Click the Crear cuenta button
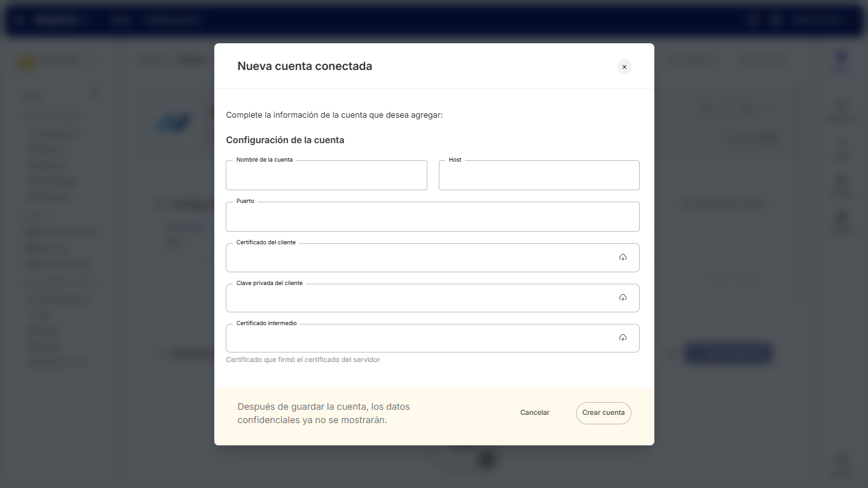Viewport: 868px width, 488px height. click(x=603, y=413)
